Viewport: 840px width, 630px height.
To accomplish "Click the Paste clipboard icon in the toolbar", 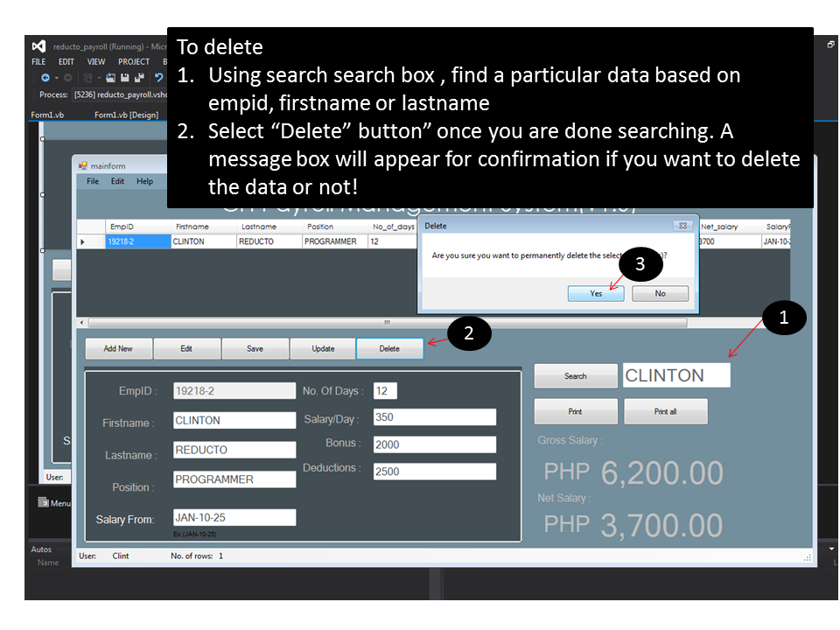I will point(87,77).
